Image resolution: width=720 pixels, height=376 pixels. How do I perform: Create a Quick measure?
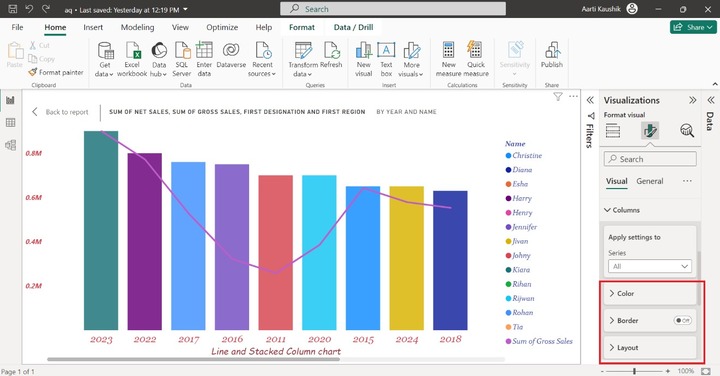click(476, 60)
